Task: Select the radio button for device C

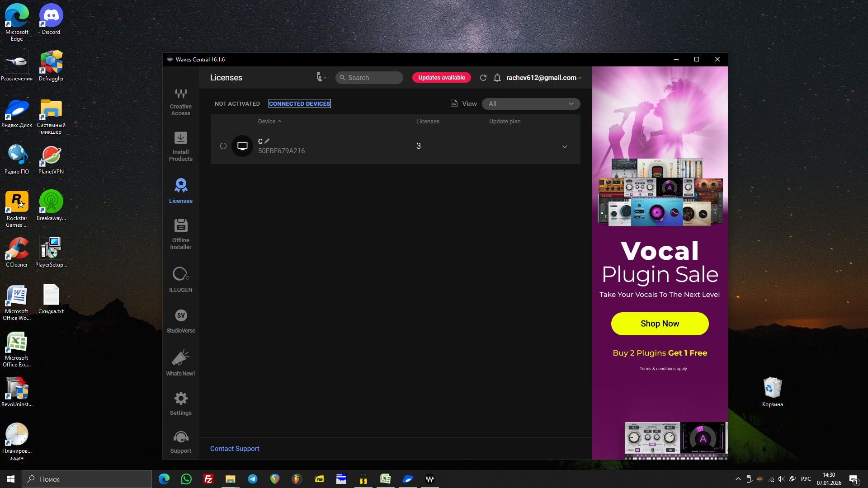Action: coord(223,146)
